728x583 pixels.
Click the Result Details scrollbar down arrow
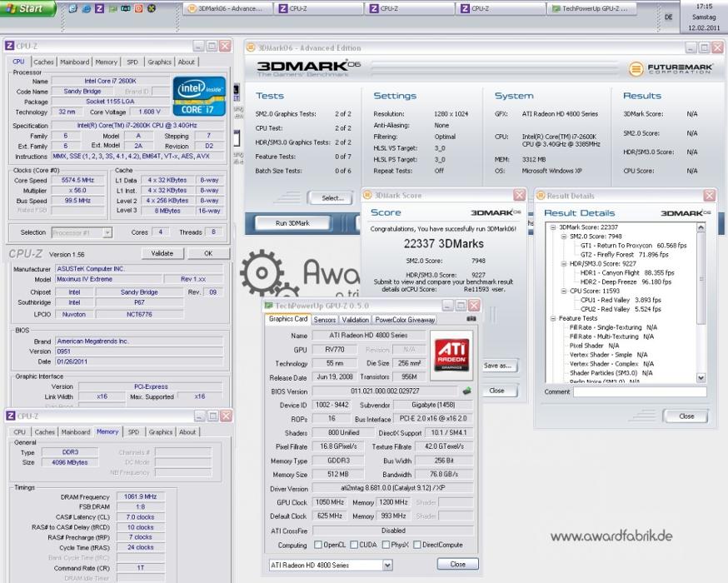tap(701, 378)
